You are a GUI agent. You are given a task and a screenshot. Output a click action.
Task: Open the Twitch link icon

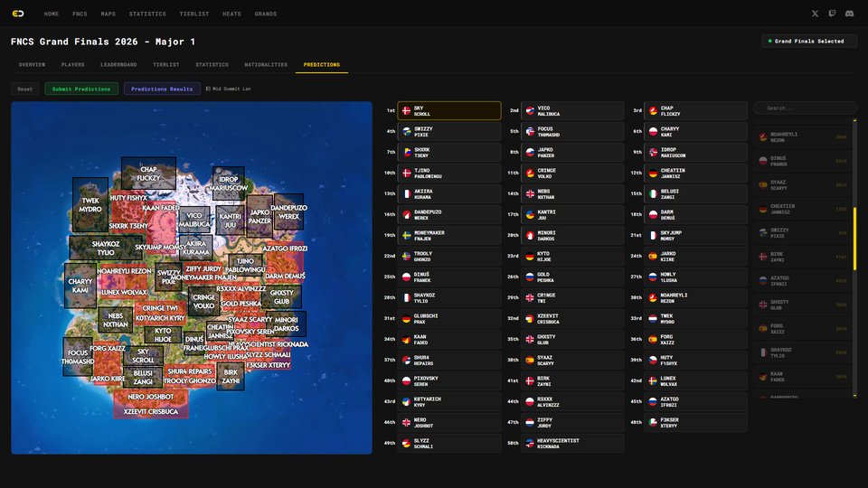(832, 14)
